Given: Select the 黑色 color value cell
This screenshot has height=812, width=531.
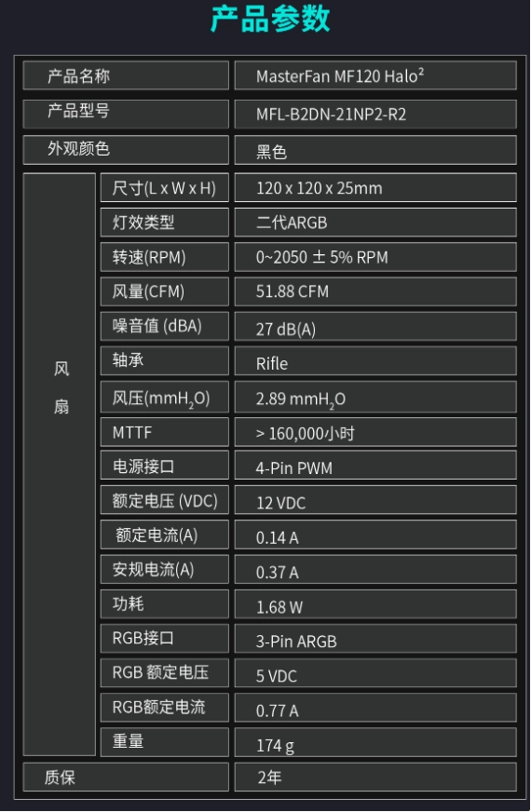Looking at the screenshot, I should pyautogui.click(x=375, y=150).
